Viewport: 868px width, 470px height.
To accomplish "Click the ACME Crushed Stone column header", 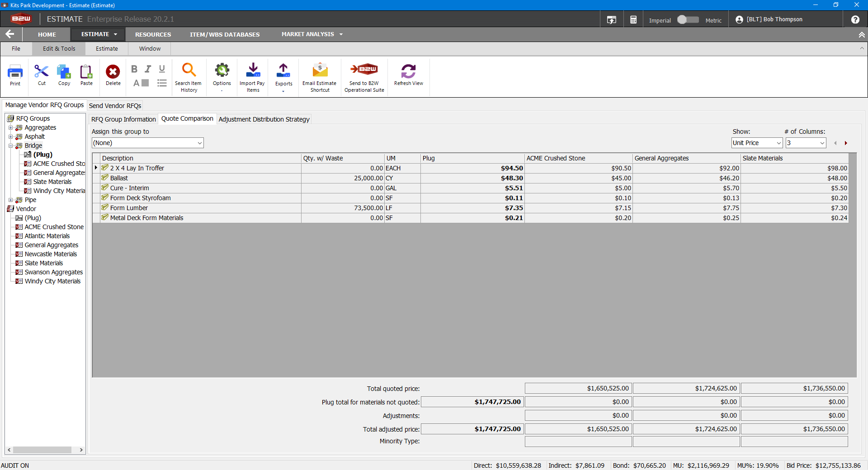I will click(x=578, y=158).
